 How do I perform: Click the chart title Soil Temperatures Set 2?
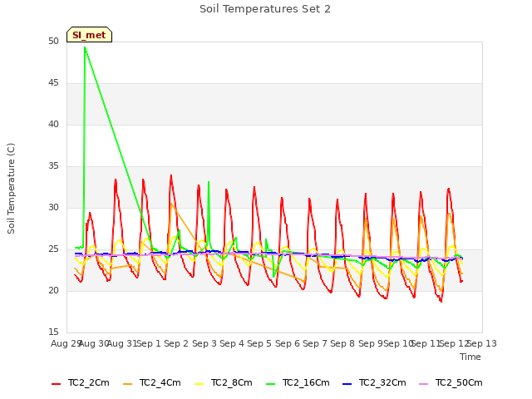click(265, 9)
